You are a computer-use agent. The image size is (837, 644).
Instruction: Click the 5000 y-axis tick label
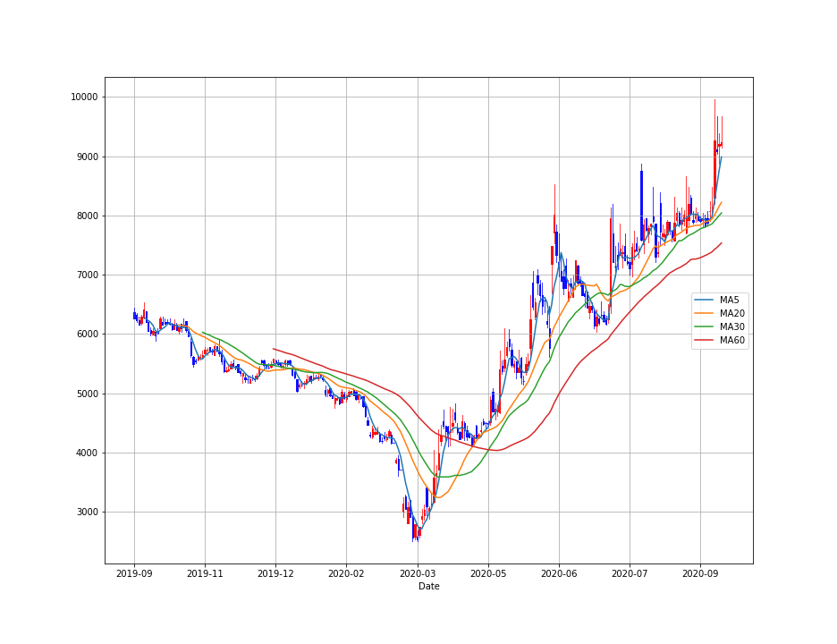(87, 394)
